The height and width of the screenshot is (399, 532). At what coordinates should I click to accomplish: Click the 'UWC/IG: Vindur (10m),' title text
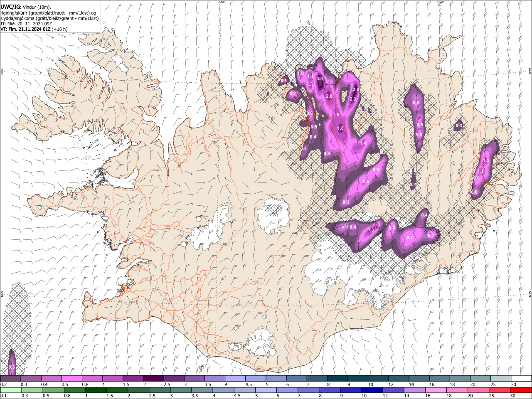click(26, 7)
